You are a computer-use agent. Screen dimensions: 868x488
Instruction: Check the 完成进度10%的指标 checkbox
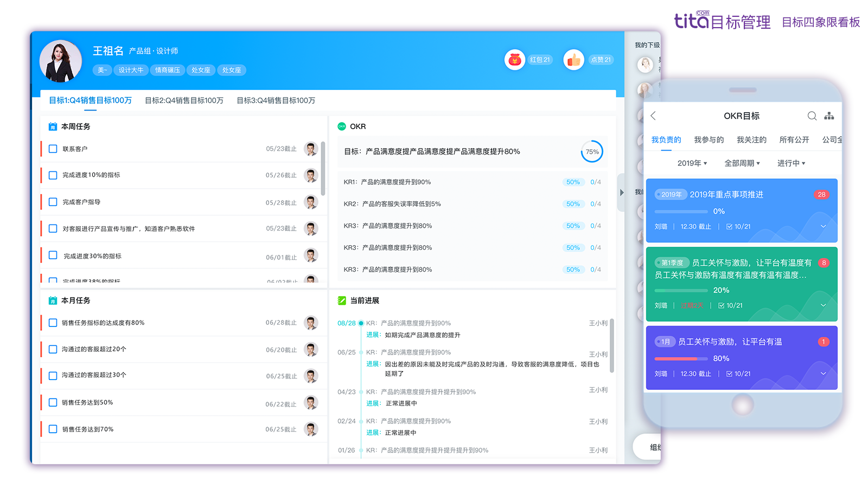53,175
